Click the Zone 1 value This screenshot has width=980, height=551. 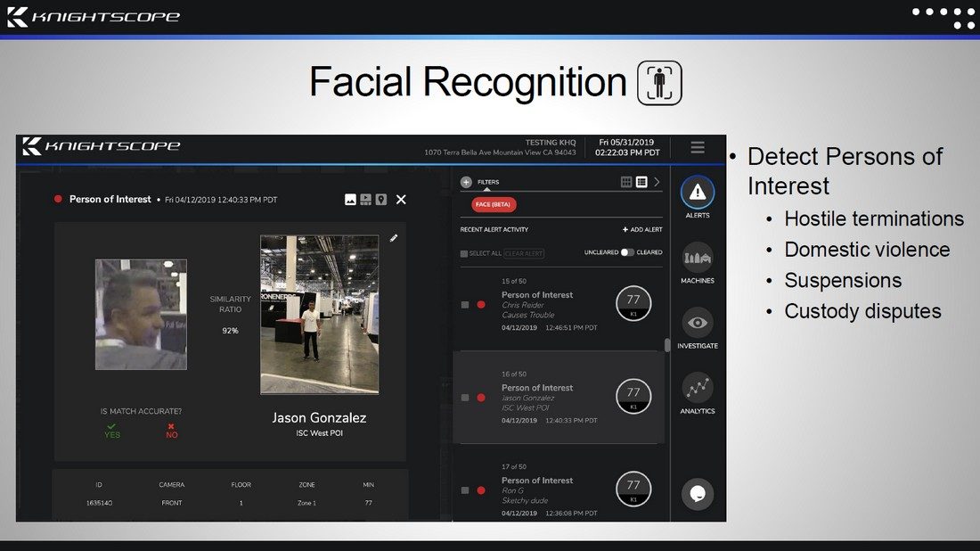(306, 503)
